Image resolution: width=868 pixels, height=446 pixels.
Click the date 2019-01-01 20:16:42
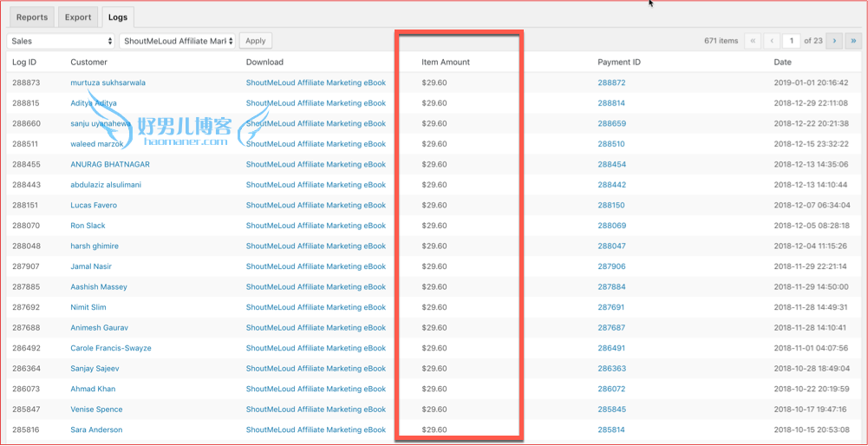tap(811, 82)
